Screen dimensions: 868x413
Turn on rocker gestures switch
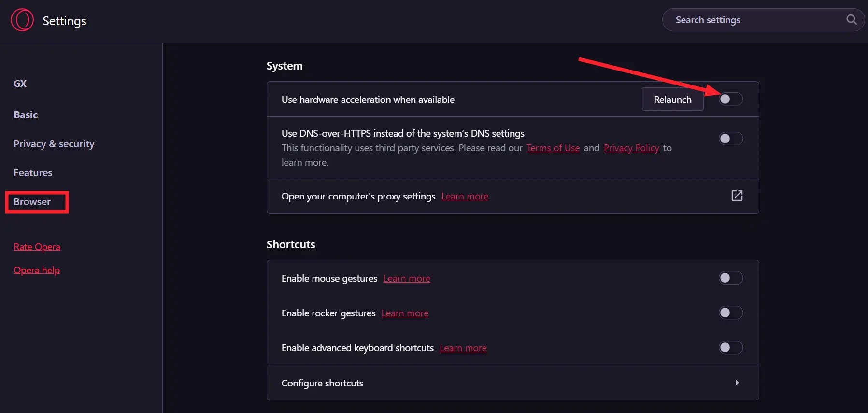coord(730,313)
